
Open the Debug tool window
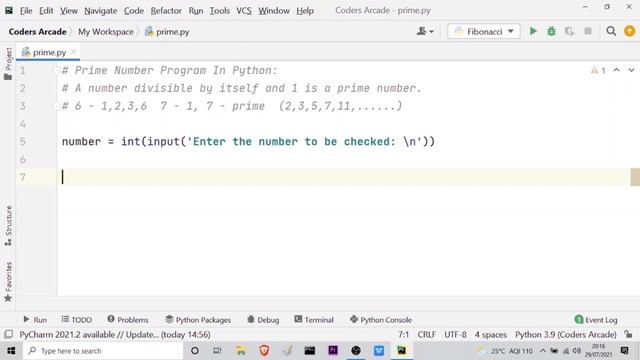pyautogui.click(x=263, y=320)
